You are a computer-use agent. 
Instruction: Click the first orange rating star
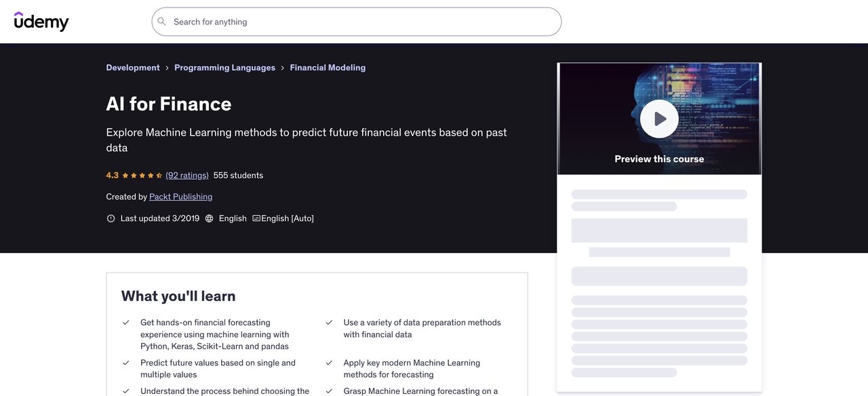click(x=125, y=175)
